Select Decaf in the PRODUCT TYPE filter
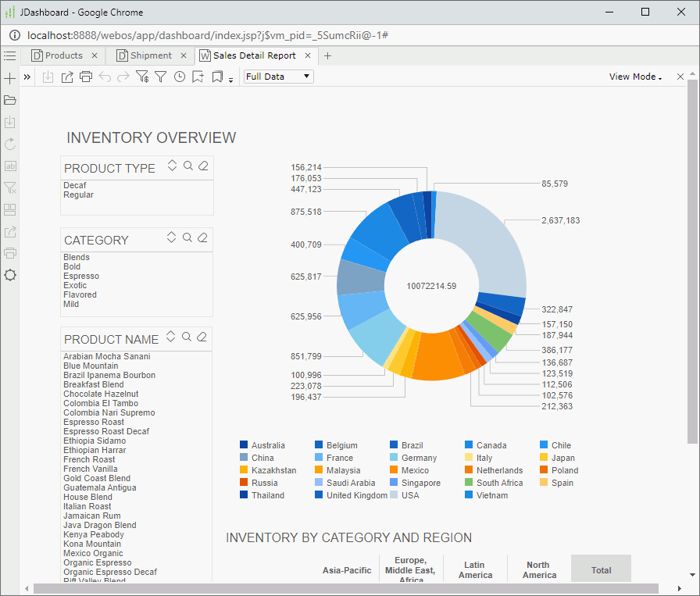 pyautogui.click(x=74, y=185)
